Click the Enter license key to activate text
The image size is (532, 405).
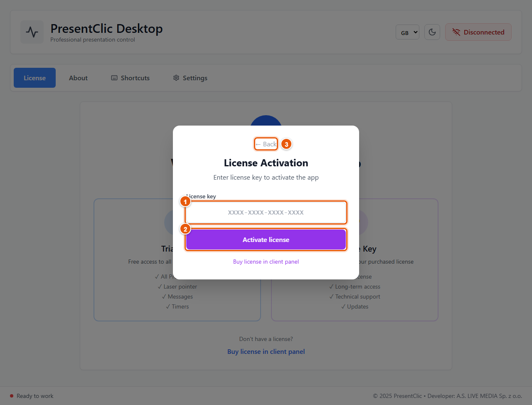(x=266, y=177)
